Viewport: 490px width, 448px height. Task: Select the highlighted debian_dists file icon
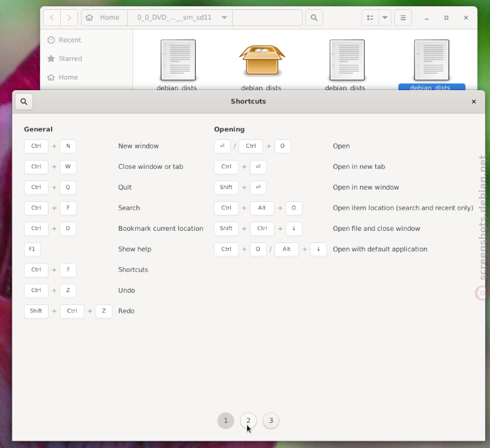pyautogui.click(x=432, y=60)
